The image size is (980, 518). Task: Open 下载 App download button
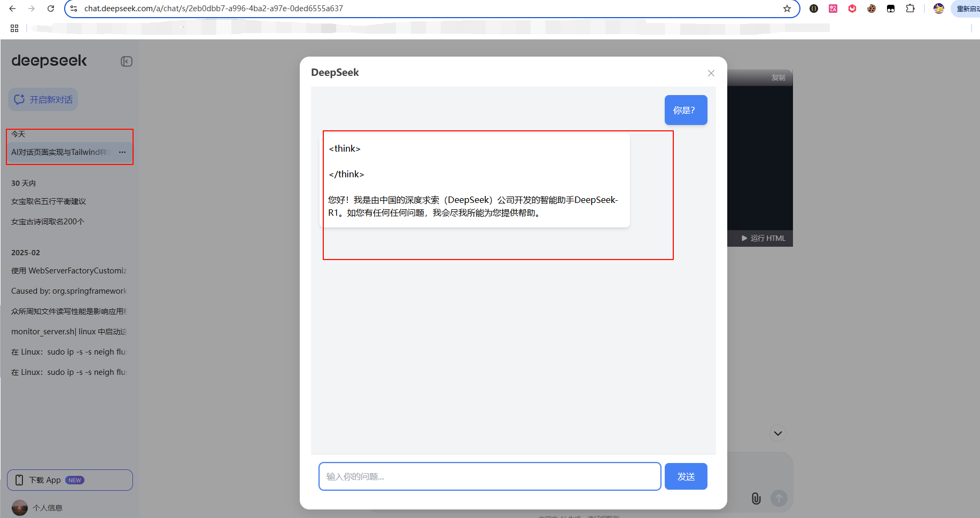pos(70,480)
